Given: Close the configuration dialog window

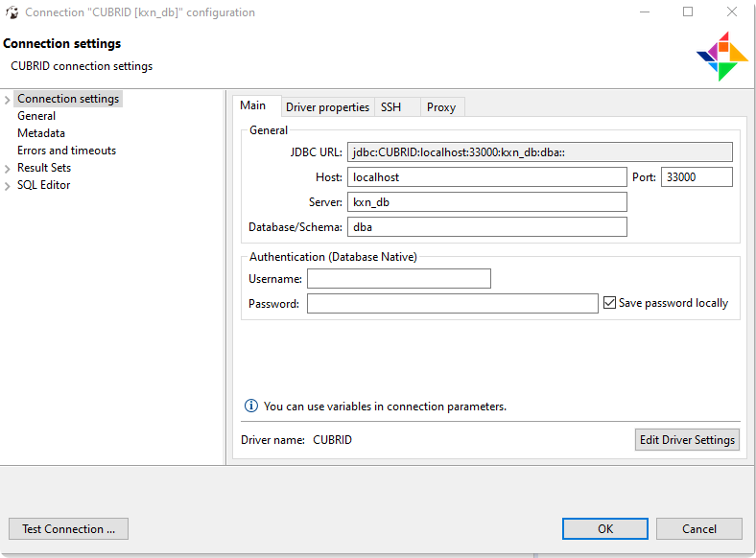Looking at the screenshot, I should click(x=732, y=12).
